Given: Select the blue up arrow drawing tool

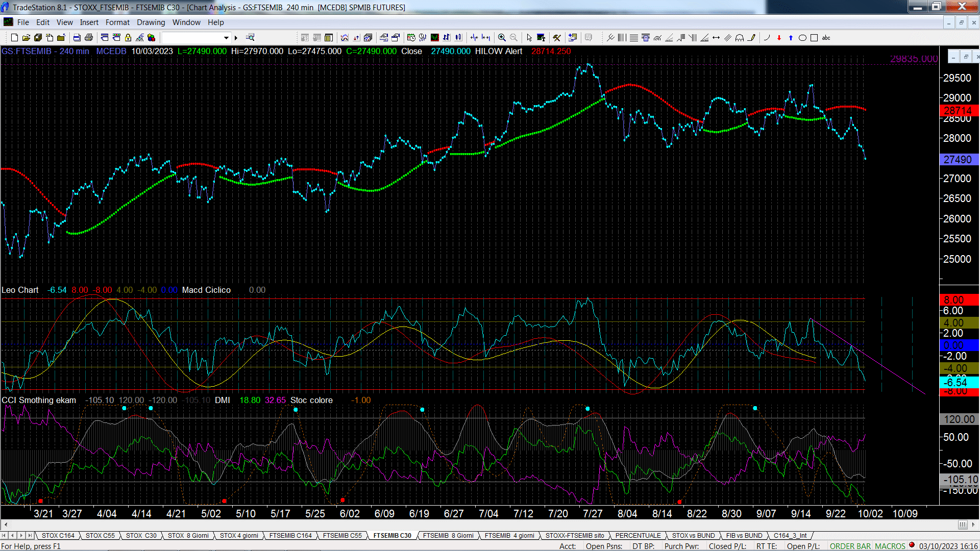Looking at the screenshot, I should (791, 38).
